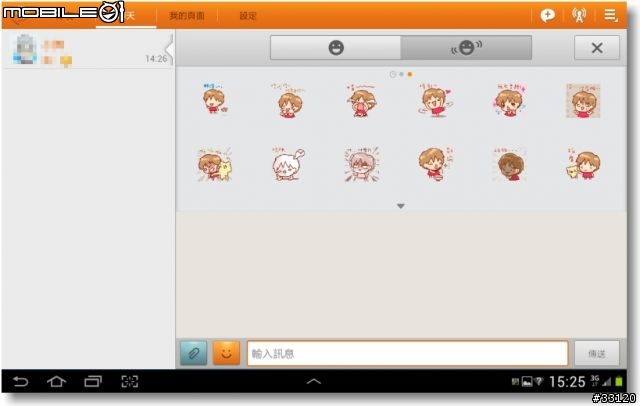Select the orange current page dot
Screen dimensions: 640x406
click(410, 74)
